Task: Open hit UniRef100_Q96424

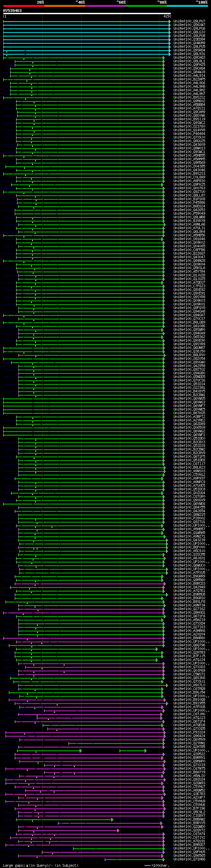Action: (x=189, y=736)
